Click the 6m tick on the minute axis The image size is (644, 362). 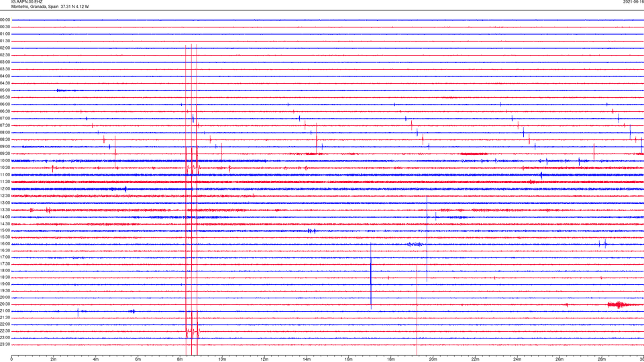[x=138, y=359]
